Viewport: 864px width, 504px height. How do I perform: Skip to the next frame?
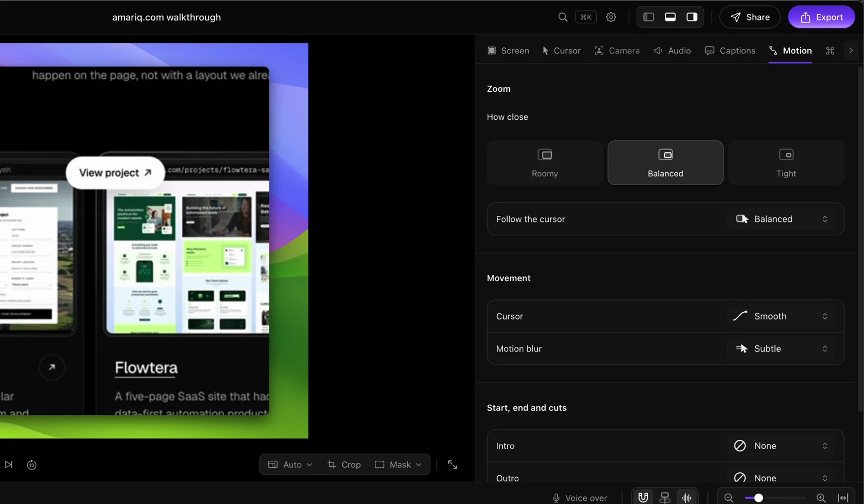tap(9, 465)
